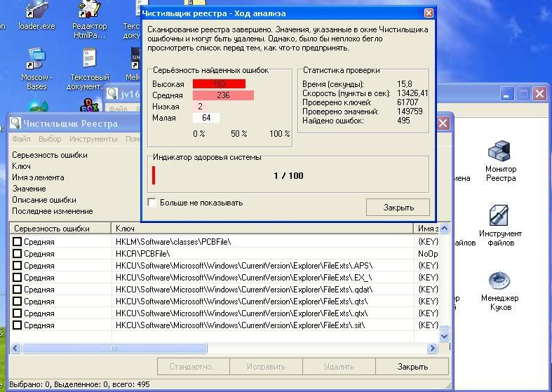Click the Чистильщик Реестра window title icon
The image size is (552, 392).
coord(15,123)
